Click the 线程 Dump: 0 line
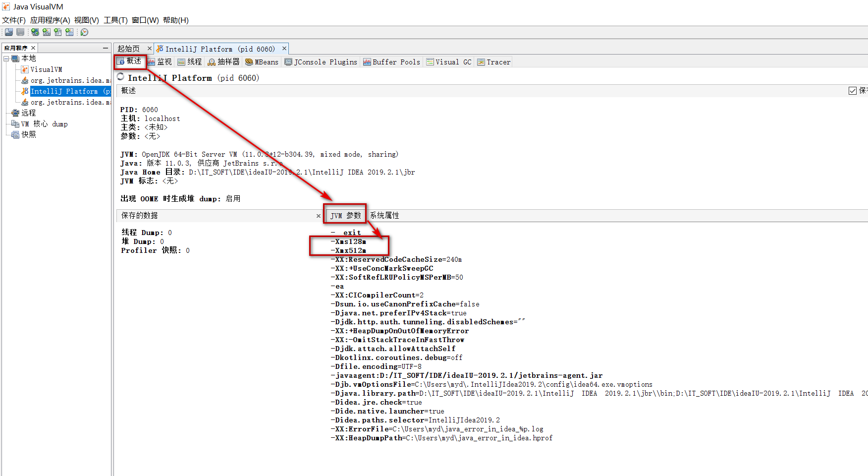Screen dimensions: 868x476 click(x=147, y=233)
